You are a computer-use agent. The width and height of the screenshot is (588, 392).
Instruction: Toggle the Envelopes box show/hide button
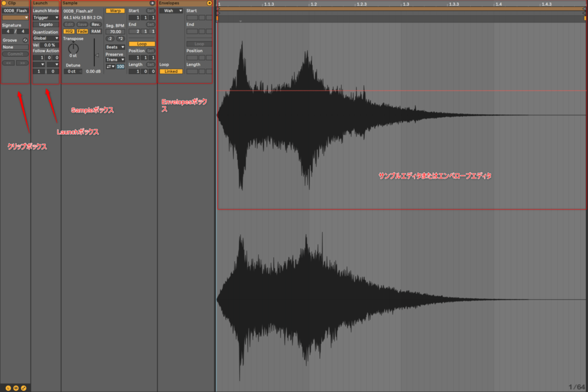[x=24, y=389]
